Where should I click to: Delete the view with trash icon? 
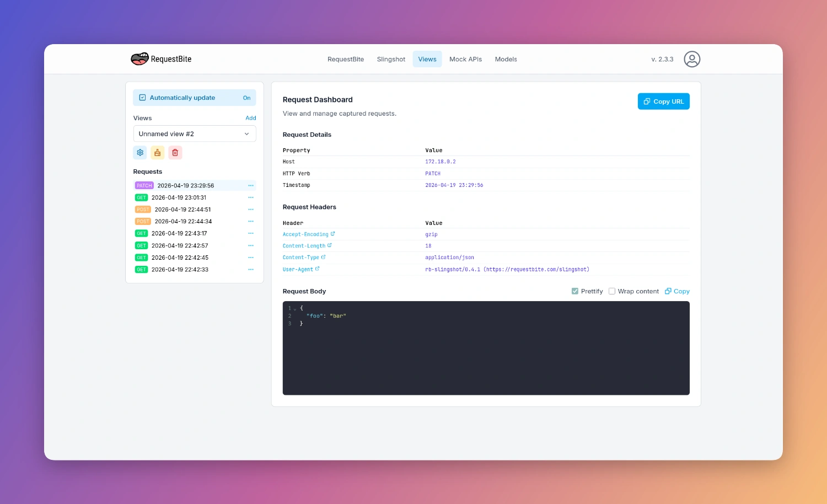click(175, 153)
